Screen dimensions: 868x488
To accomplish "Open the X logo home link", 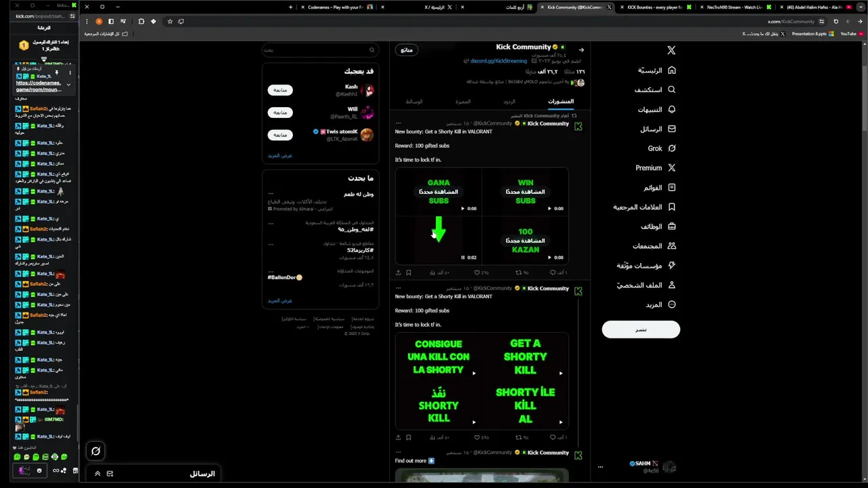I will [671, 50].
